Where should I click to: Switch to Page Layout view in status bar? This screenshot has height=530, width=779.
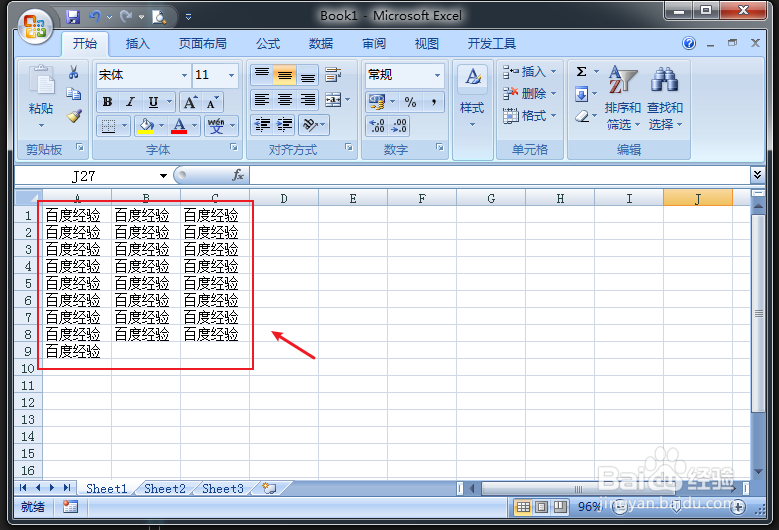(x=542, y=507)
